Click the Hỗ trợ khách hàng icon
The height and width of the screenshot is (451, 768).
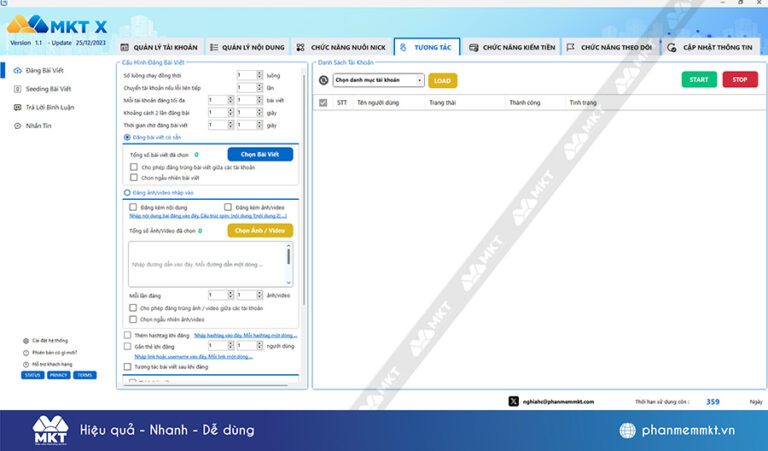point(26,364)
